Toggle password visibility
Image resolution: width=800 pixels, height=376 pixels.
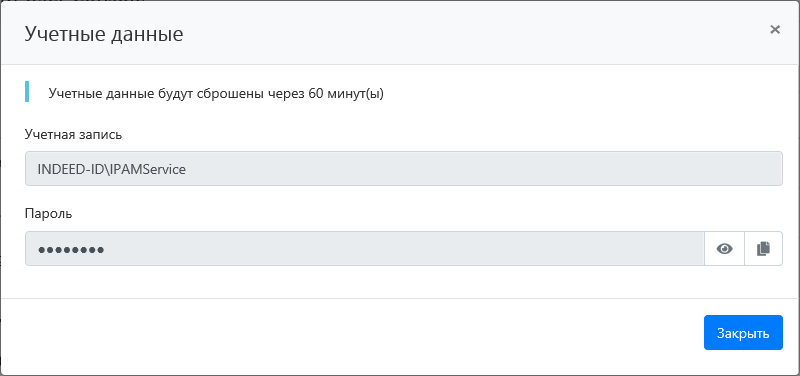click(x=724, y=248)
